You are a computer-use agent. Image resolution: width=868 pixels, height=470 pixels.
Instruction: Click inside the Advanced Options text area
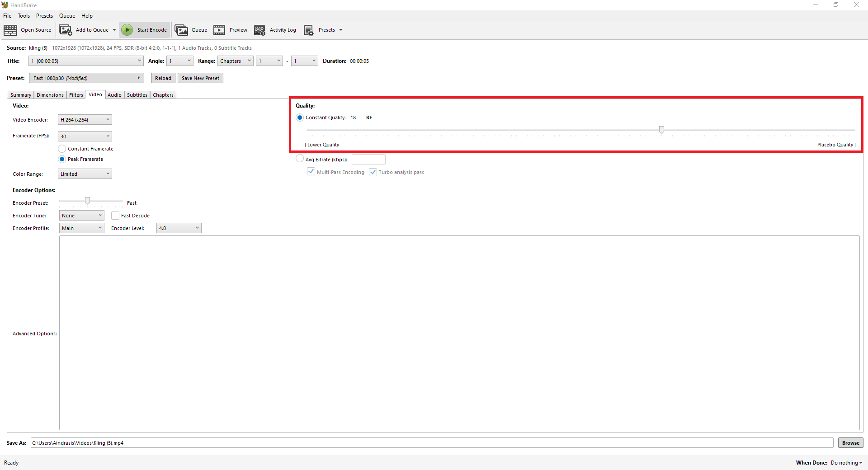[459, 333]
